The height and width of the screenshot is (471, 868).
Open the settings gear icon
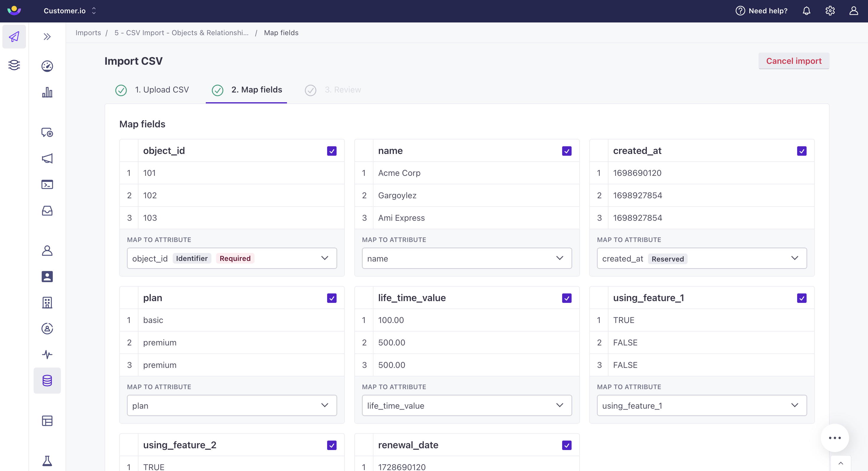pyautogui.click(x=830, y=11)
